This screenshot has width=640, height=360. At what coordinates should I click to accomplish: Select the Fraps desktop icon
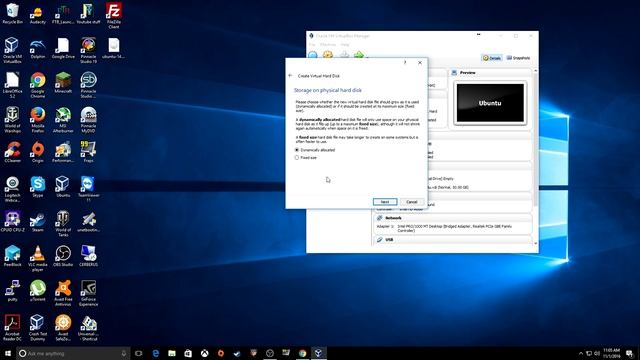pos(88,152)
